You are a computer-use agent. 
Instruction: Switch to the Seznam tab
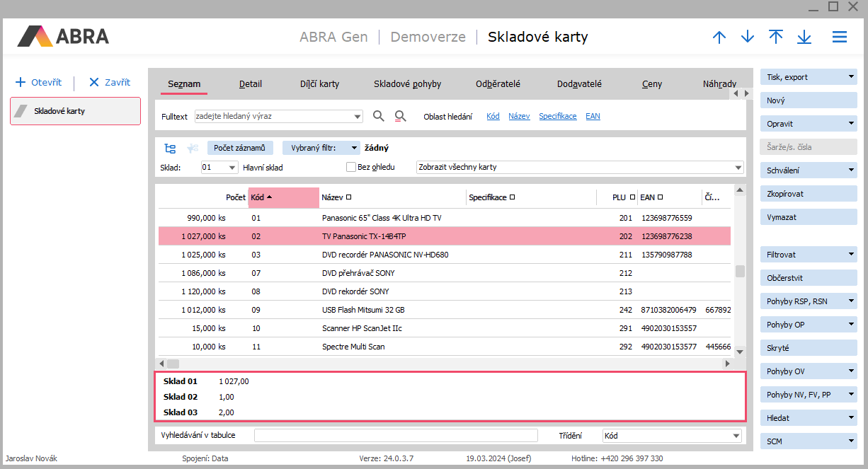click(184, 84)
